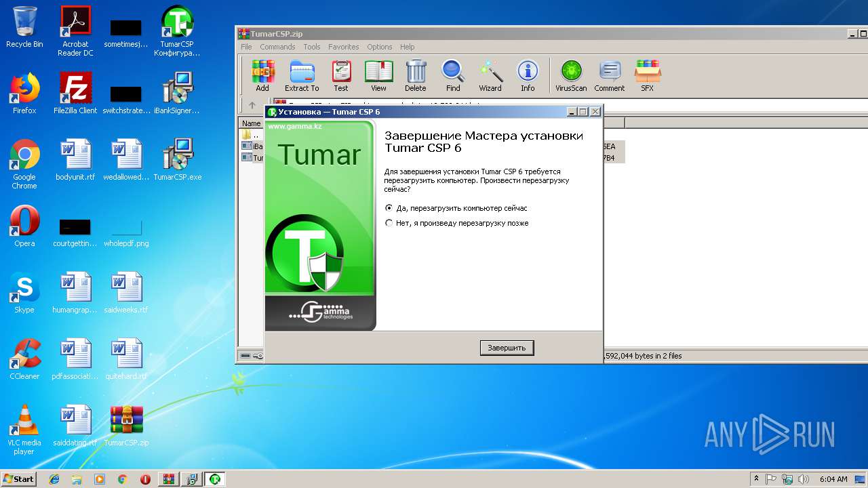Select TumarCSP.zip archive on desktop
The width and height of the screenshot is (868, 488).
(126, 426)
